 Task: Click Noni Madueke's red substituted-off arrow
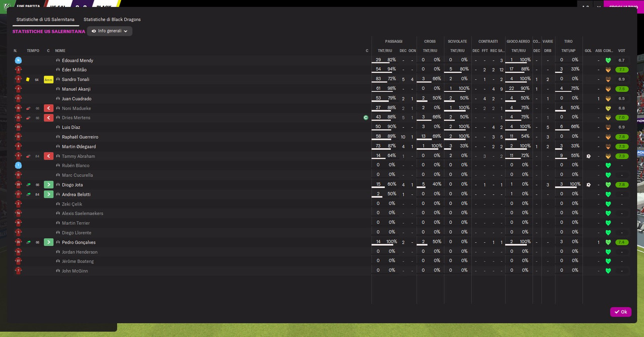pyautogui.click(x=48, y=108)
